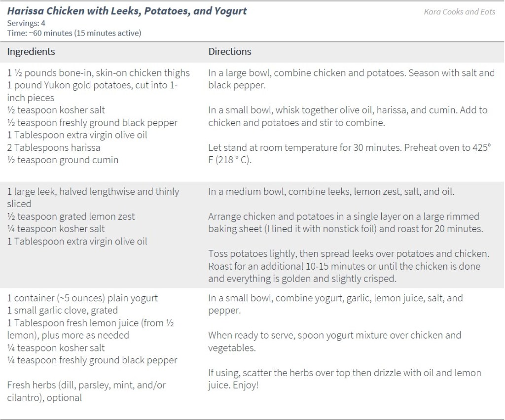505x420 pixels.
Task: Click the plain yogurt container ingredient
Action: pos(82,298)
